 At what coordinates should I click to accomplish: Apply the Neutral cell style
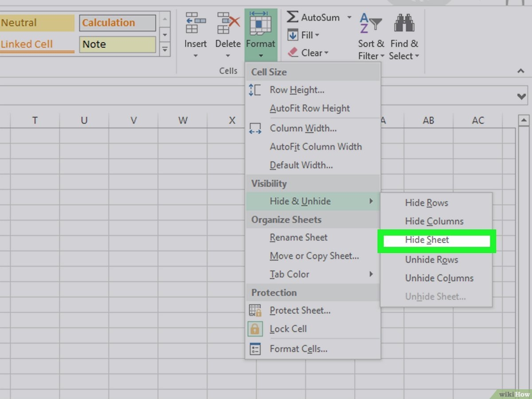37,22
